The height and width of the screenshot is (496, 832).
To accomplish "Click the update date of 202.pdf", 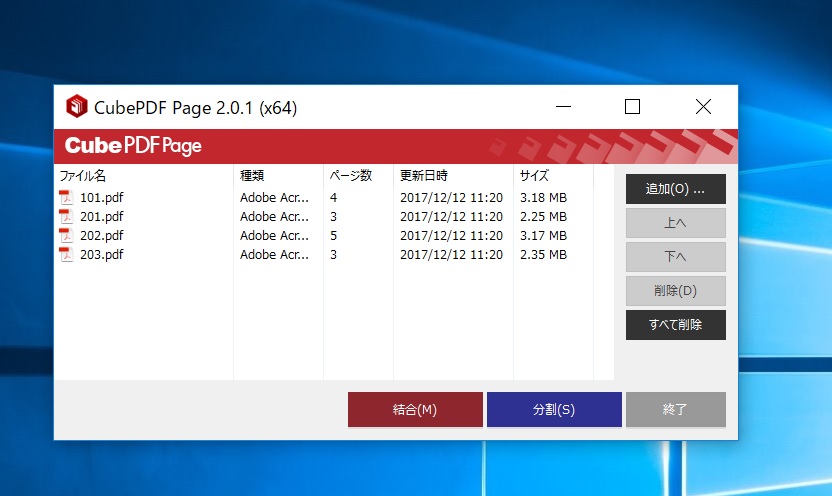I will 451,236.
